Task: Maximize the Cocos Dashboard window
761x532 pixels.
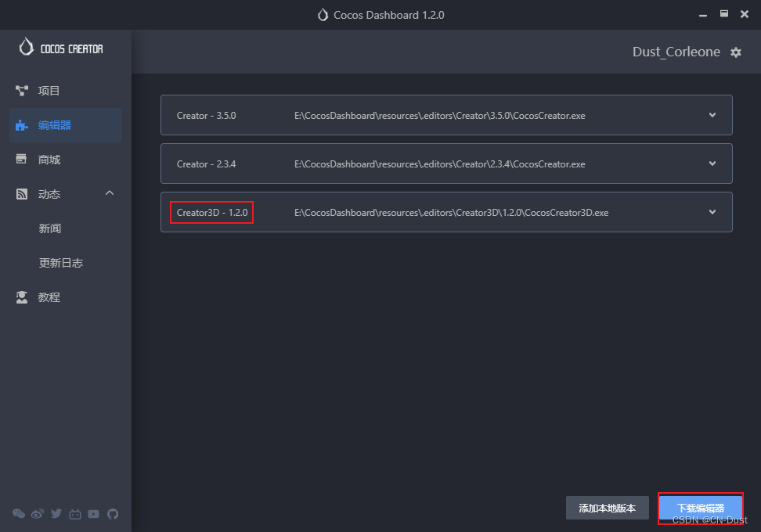Action: pyautogui.click(x=724, y=14)
